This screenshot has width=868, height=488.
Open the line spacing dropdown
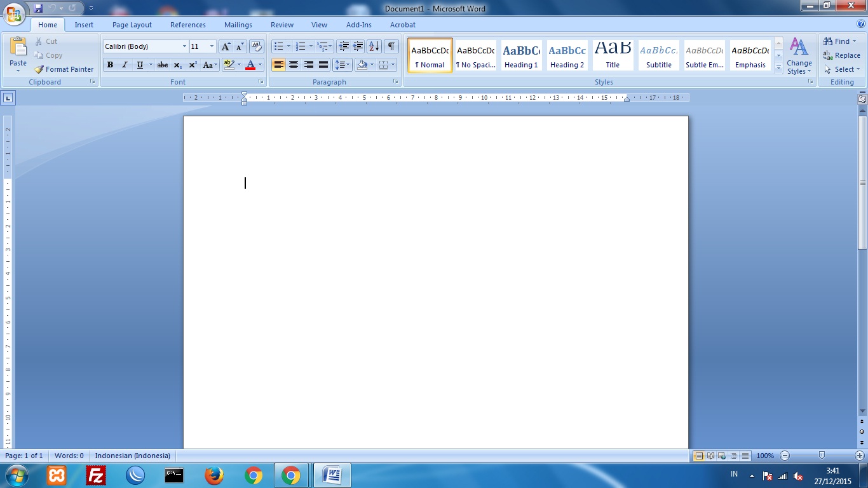pyautogui.click(x=342, y=65)
